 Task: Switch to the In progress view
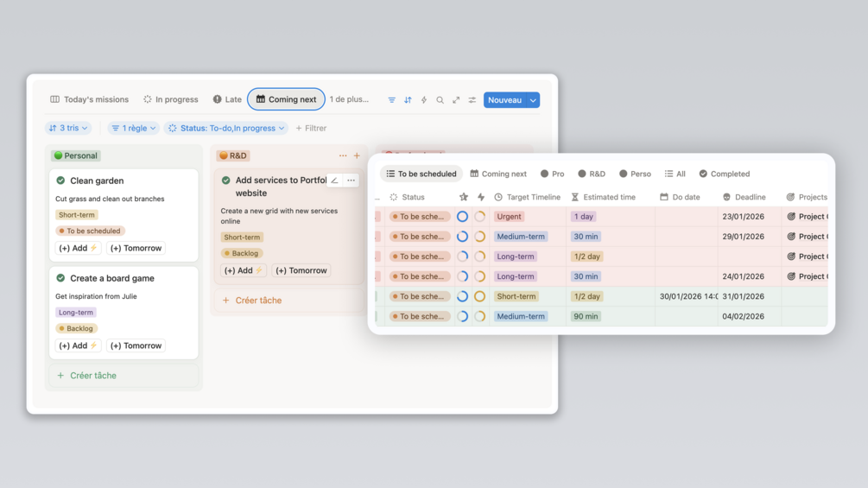click(x=170, y=99)
